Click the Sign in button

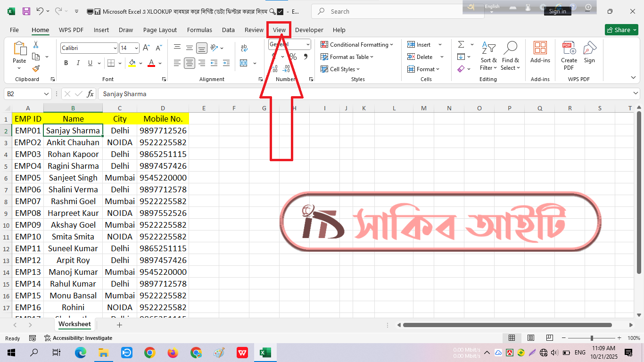pyautogui.click(x=557, y=11)
